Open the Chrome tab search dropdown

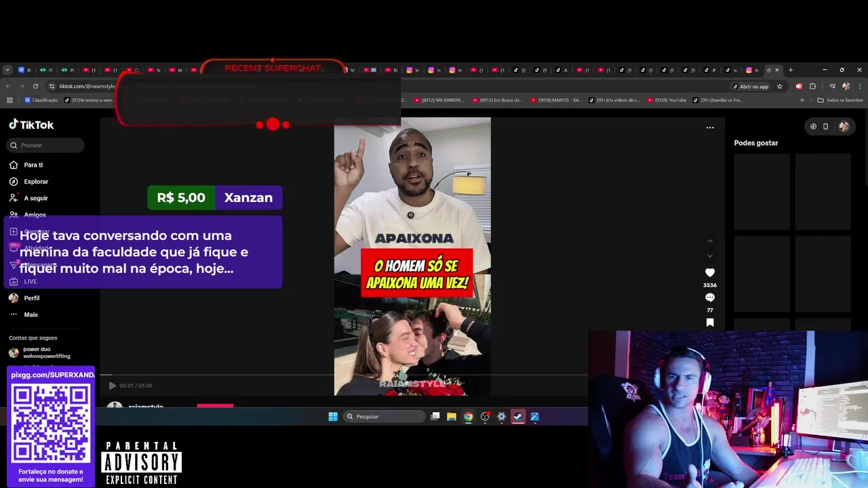[x=7, y=70]
